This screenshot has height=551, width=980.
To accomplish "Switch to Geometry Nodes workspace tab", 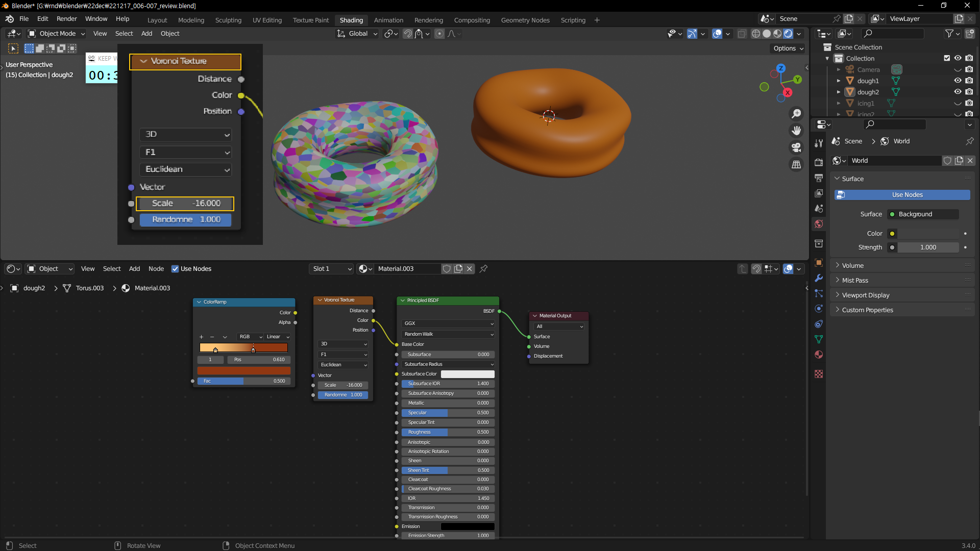I will [x=525, y=20].
